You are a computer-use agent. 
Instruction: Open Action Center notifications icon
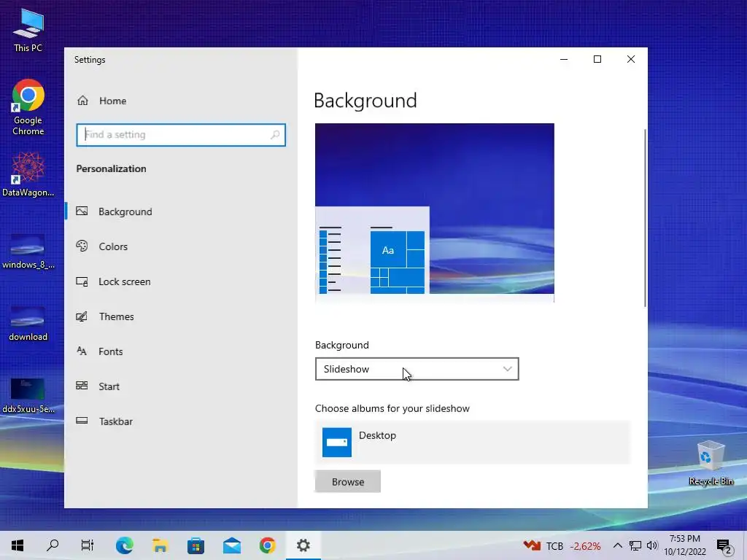coord(724,546)
